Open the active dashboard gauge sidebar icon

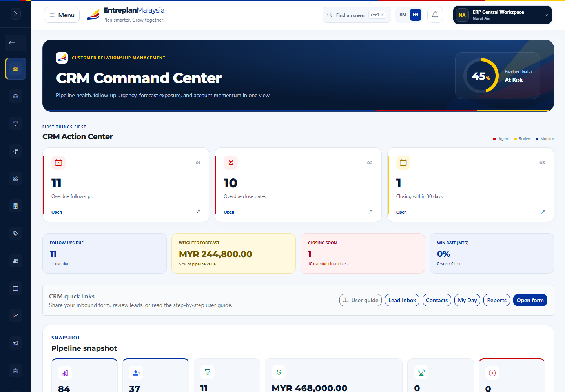point(16,69)
